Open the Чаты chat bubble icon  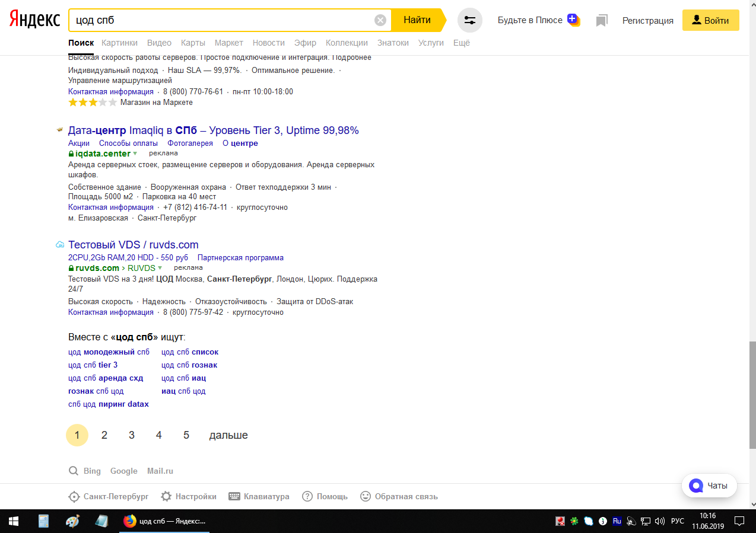(x=696, y=486)
